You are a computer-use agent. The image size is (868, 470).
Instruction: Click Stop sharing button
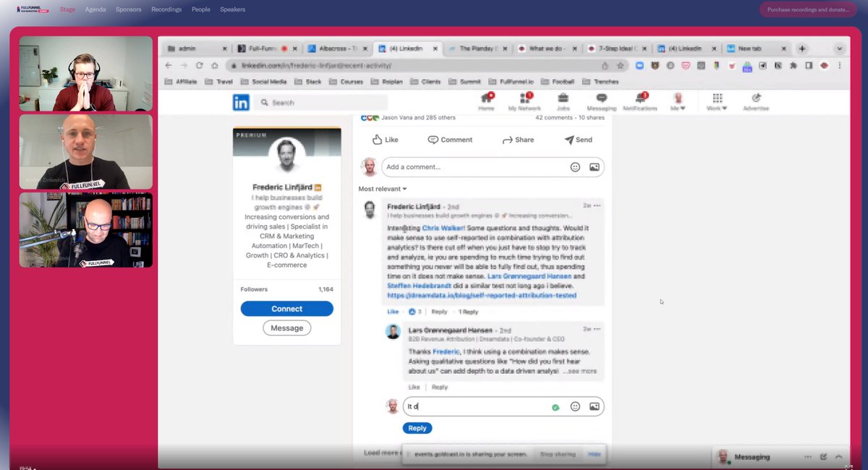pos(556,454)
